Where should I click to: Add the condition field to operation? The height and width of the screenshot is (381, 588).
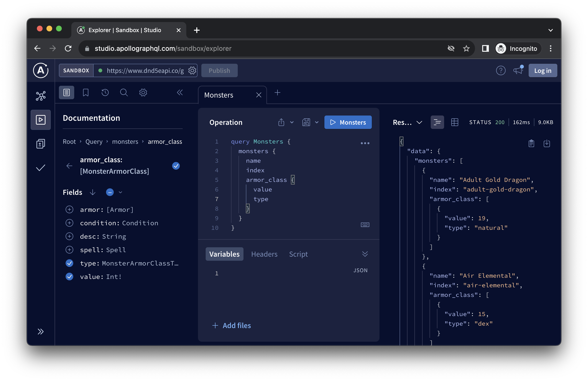(69, 223)
